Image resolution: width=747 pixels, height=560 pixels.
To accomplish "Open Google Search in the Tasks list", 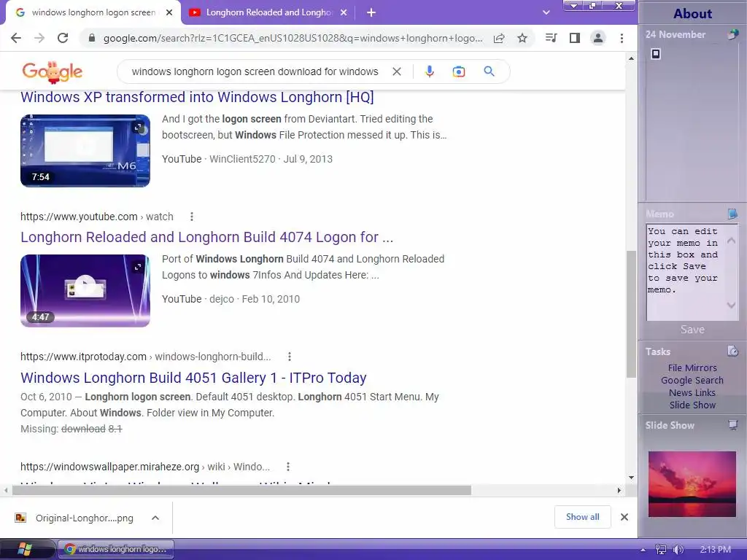I will point(692,380).
